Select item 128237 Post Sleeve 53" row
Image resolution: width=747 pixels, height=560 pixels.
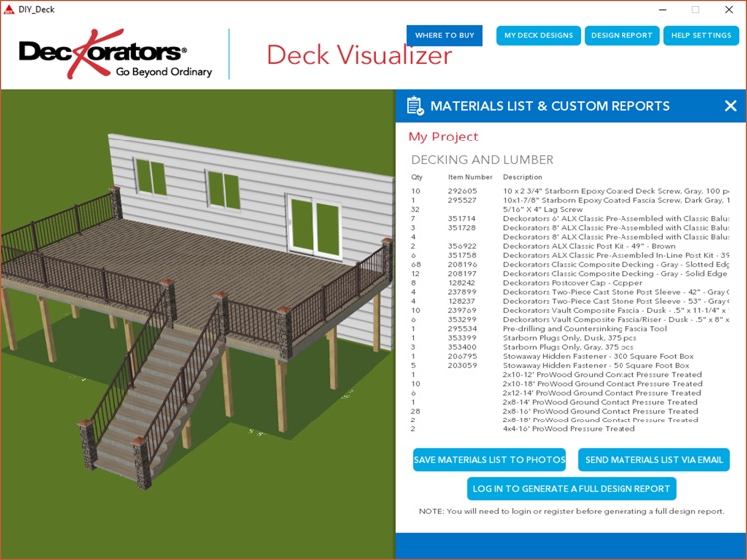(571, 301)
